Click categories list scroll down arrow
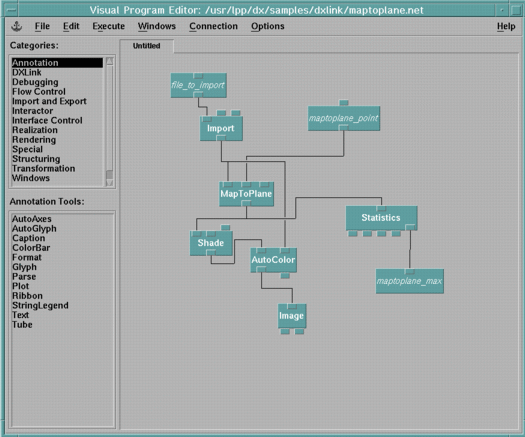Viewport: 525px width, 437px height. pos(109,183)
